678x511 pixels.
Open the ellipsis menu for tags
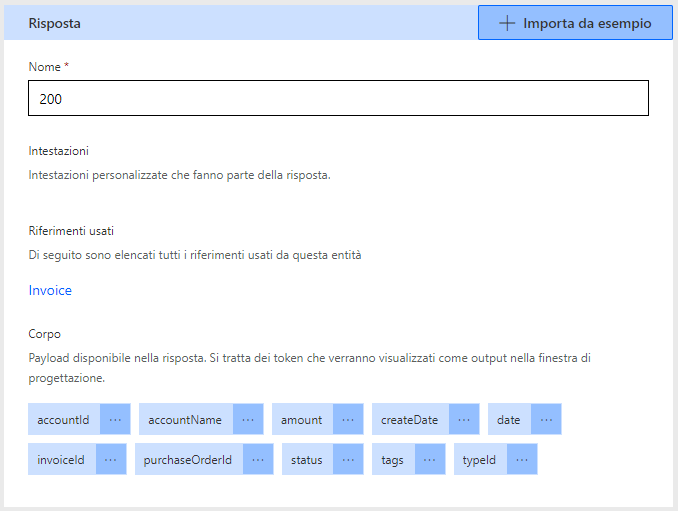coord(430,460)
